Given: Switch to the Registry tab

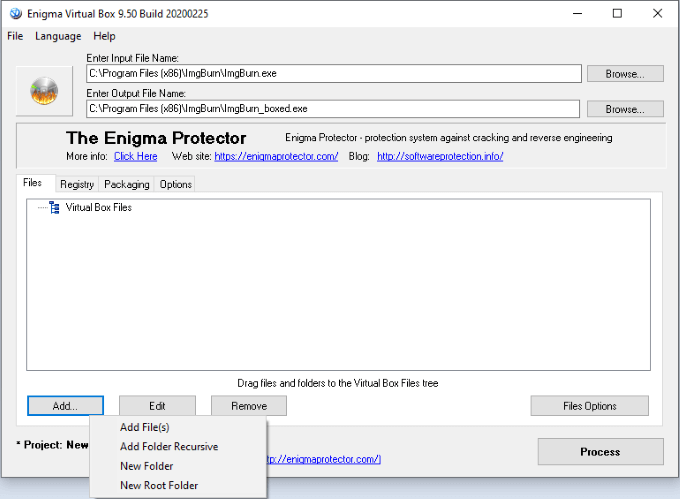Looking at the screenshot, I should [77, 184].
